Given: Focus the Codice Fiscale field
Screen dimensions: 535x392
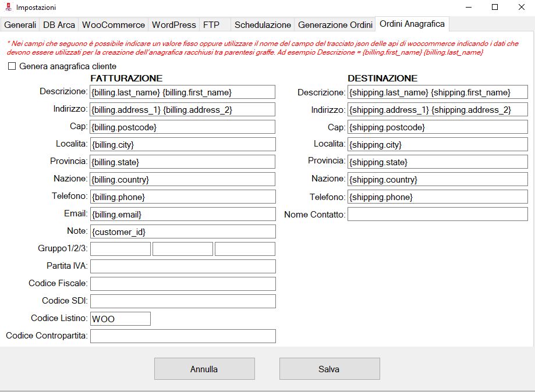Looking at the screenshot, I should [183, 284].
